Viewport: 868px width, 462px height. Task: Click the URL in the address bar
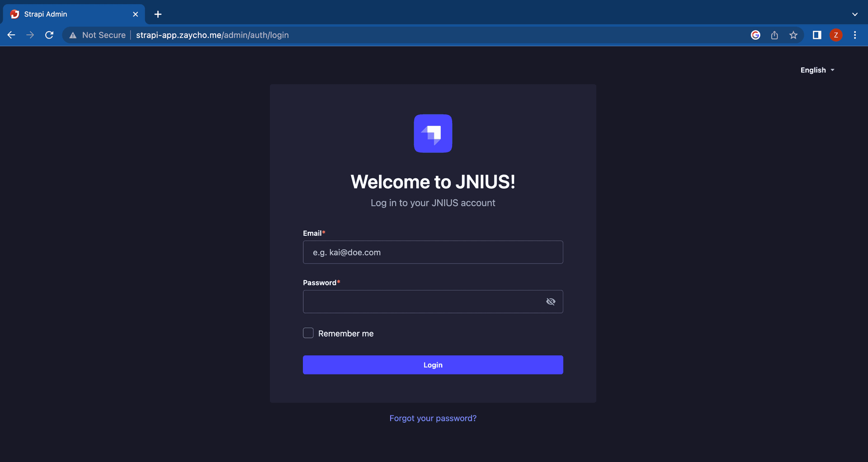(x=212, y=35)
